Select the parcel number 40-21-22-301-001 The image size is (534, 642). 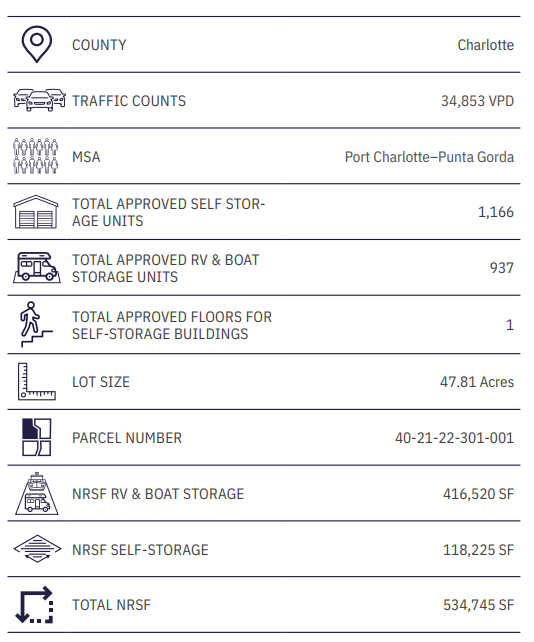click(x=454, y=438)
